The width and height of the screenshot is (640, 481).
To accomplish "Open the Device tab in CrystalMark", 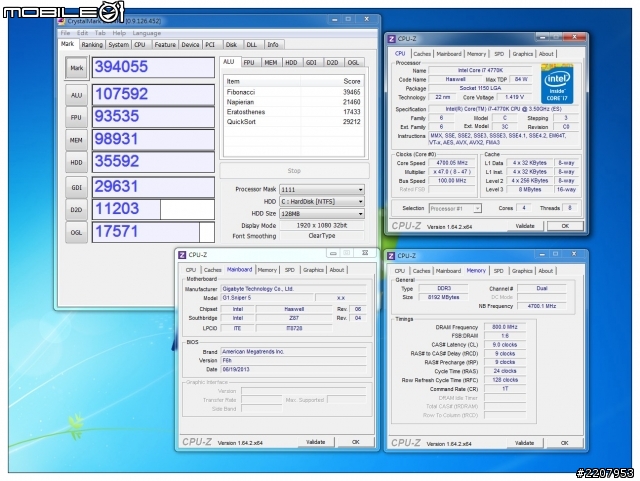I will [190, 45].
